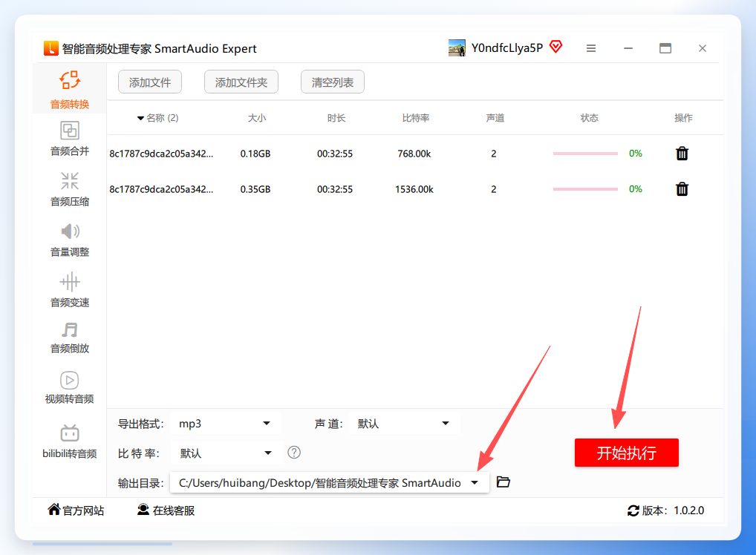Open the hamburger menu icon
Viewport: 756px width, 555px height.
coord(591,48)
